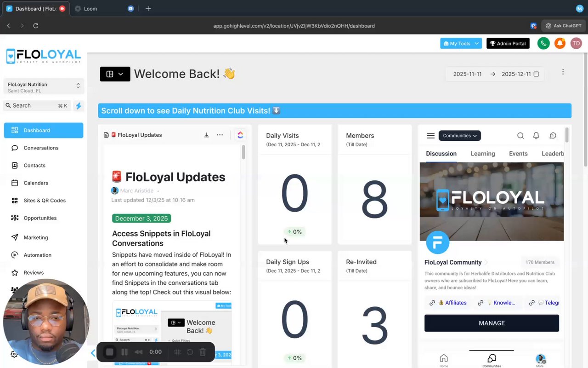This screenshot has width=588, height=368.
Task: Rewind the Loom recording
Action: [138, 352]
